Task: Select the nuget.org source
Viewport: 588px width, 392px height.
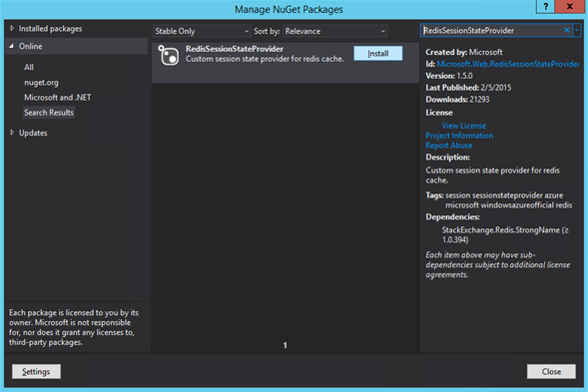Action: [x=41, y=83]
